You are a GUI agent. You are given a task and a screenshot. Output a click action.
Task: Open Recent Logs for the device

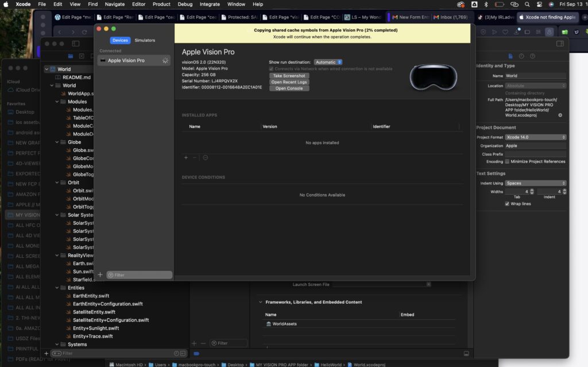click(x=289, y=82)
